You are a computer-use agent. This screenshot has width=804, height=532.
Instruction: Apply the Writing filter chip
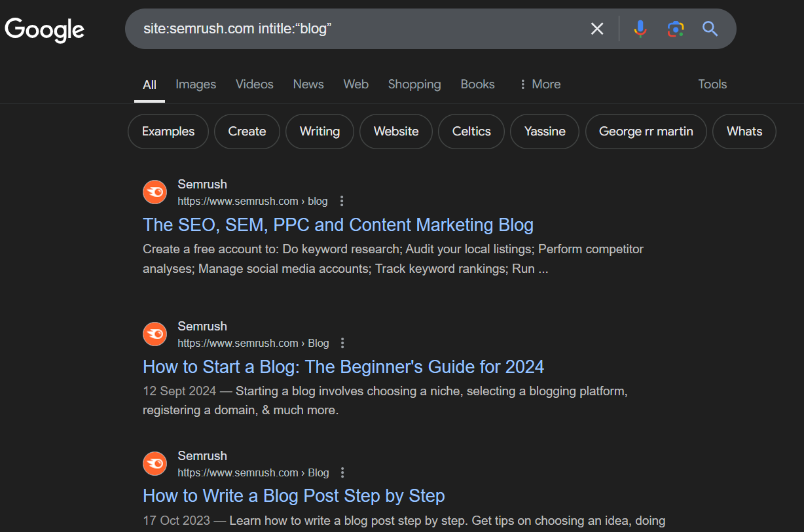tap(320, 132)
